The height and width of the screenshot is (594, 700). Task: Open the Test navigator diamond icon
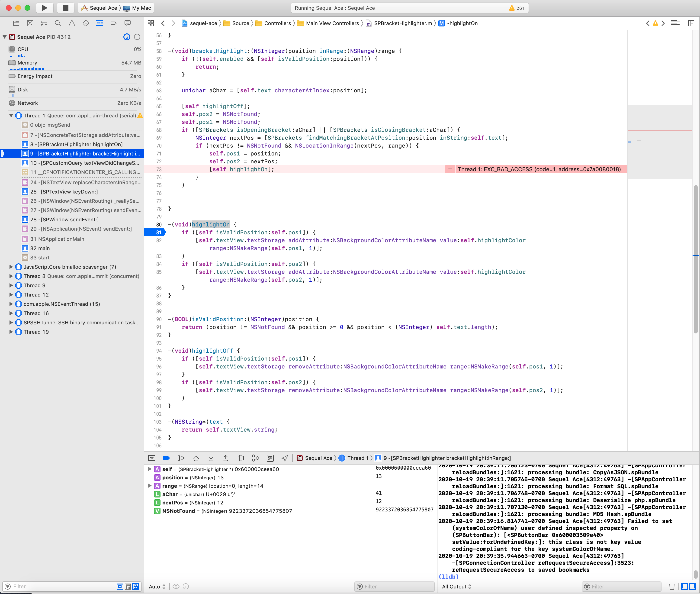tap(86, 23)
